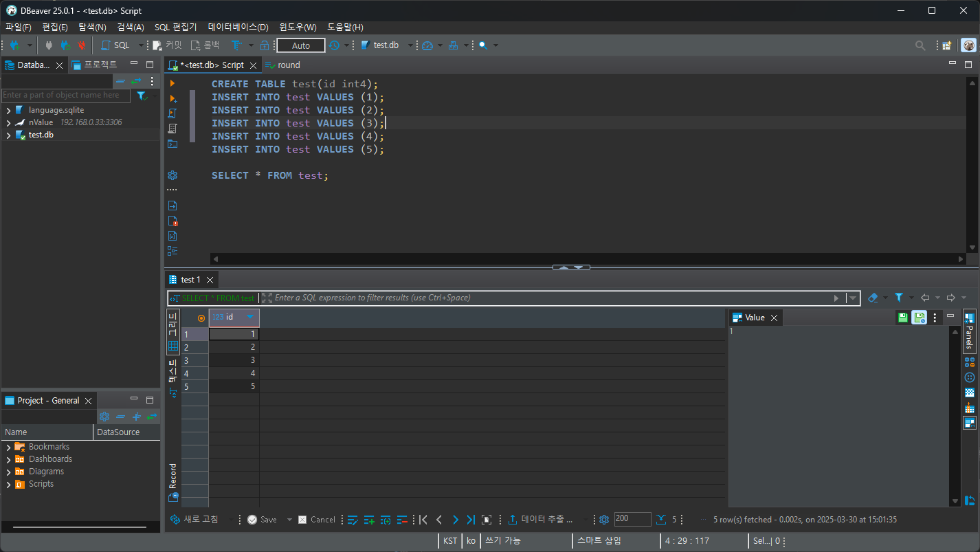
Task: Expand the nValue connection node
Action: [x=8, y=122]
